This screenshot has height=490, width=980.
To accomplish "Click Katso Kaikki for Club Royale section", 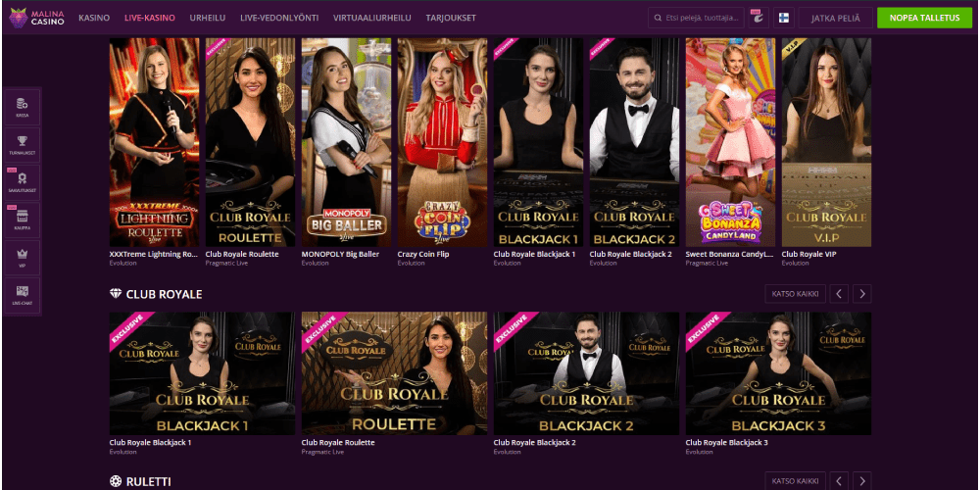I will [x=795, y=294].
